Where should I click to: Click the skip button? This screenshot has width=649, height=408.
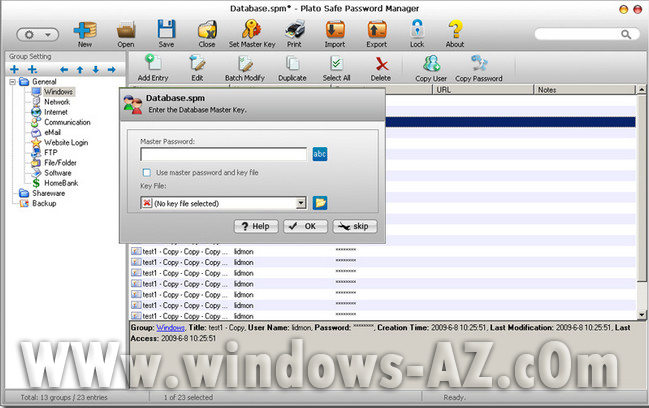coord(355,226)
